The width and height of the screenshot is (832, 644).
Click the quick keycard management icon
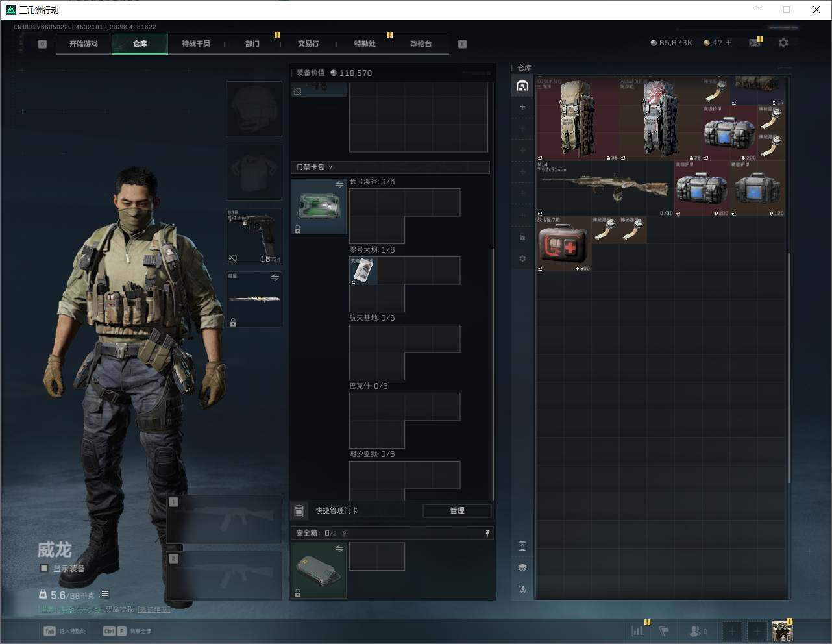click(x=299, y=510)
